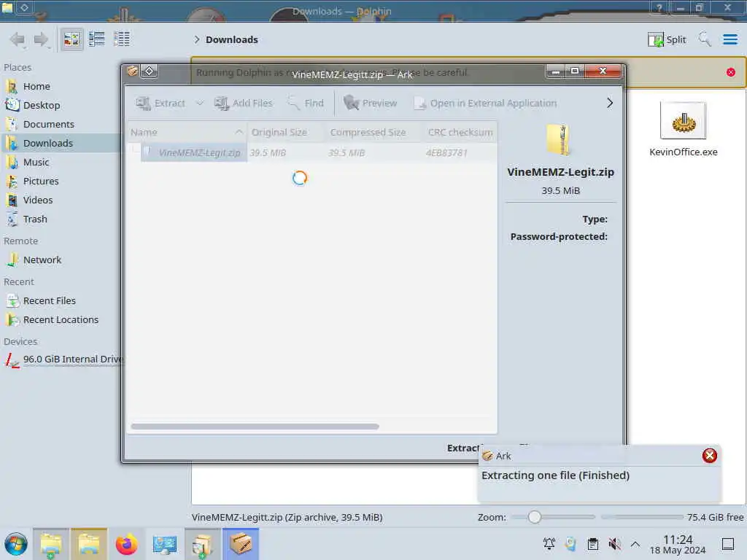747x560 pixels.
Task: Click the Ark horizontal scrollbar
Action: click(255, 427)
